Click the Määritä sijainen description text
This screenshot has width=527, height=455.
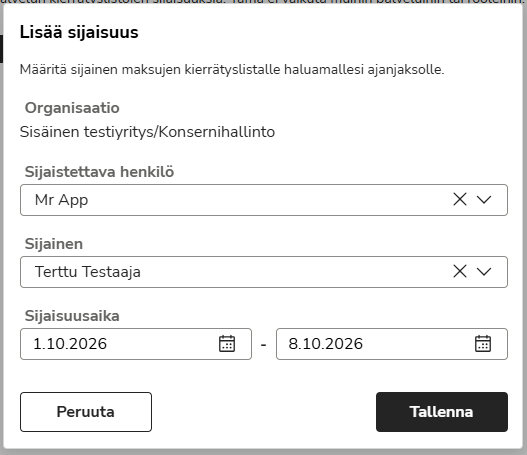pyautogui.click(x=232, y=70)
